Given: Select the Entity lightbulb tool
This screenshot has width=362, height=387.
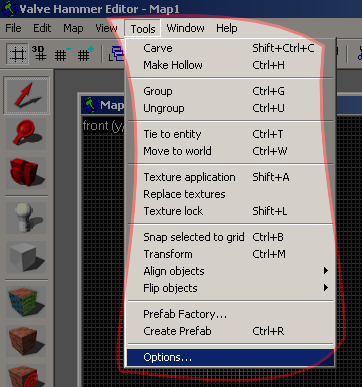Looking at the screenshot, I should coord(26,218).
